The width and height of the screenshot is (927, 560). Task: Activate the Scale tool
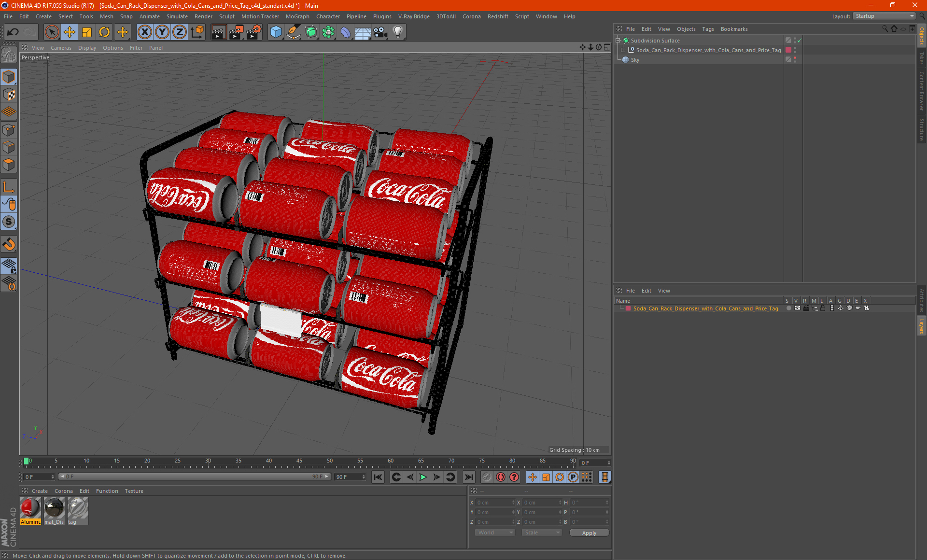coord(87,32)
